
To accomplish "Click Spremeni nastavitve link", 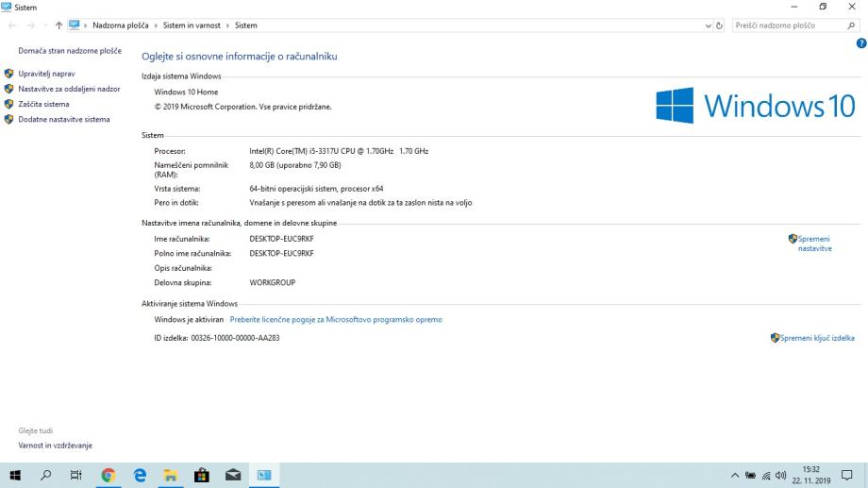I will [814, 244].
